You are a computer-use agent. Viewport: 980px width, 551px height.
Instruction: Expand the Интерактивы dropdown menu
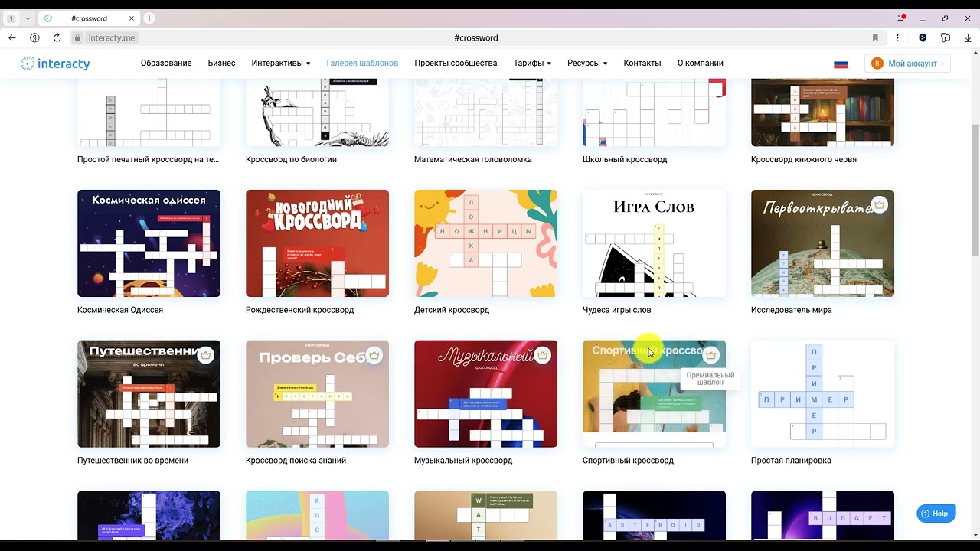[280, 64]
